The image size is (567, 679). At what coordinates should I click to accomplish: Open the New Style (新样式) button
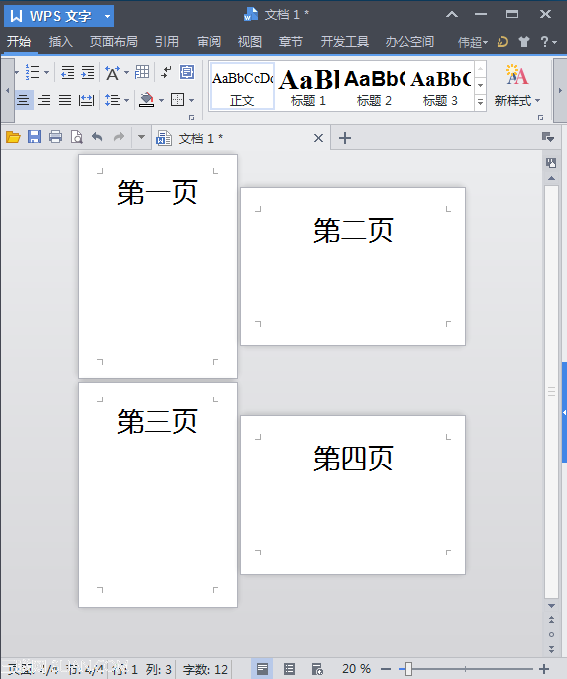tap(517, 86)
